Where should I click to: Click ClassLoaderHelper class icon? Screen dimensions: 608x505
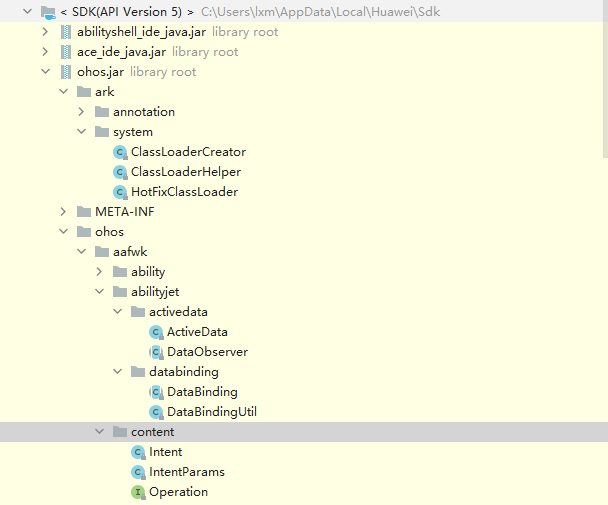coord(120,172)
